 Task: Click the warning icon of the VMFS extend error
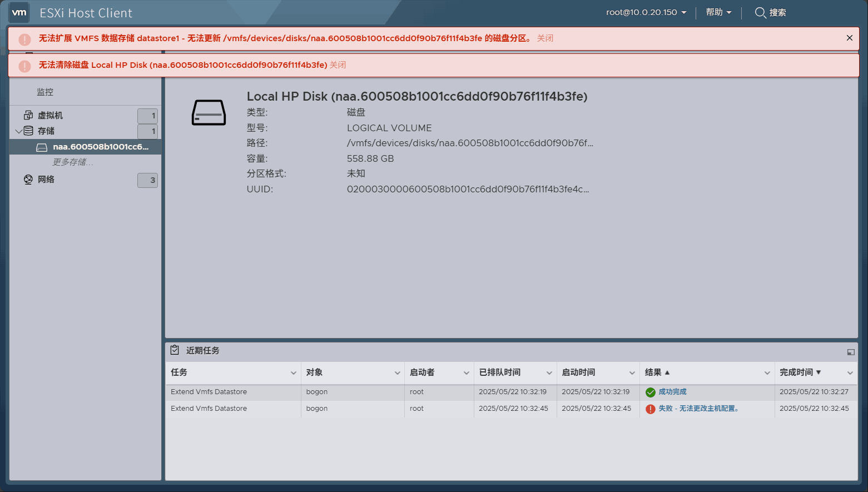(x=24, y=39)
